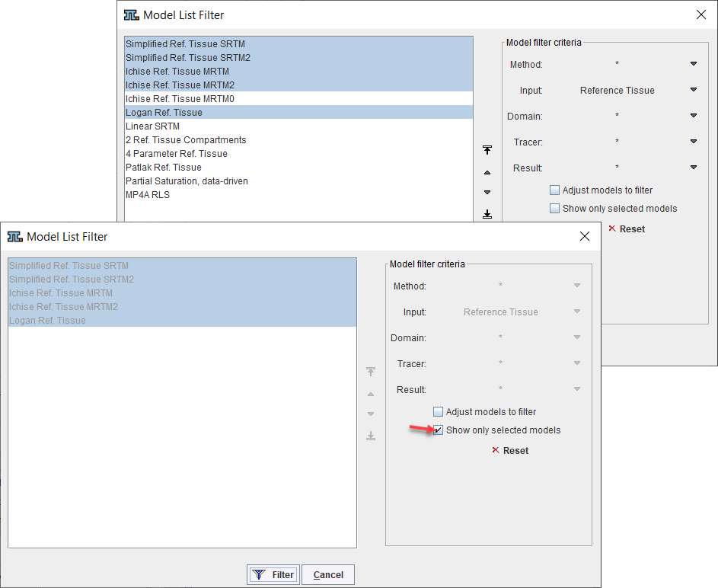718x588 pixels.
Task: Select 2 Ref. Tissue Compartments model
Action: click(298, 140)
